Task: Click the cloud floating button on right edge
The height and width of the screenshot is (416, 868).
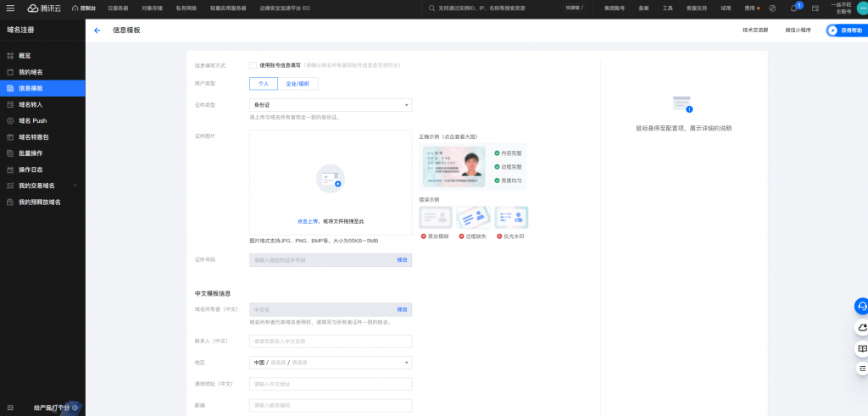Action: coord(862,328)
